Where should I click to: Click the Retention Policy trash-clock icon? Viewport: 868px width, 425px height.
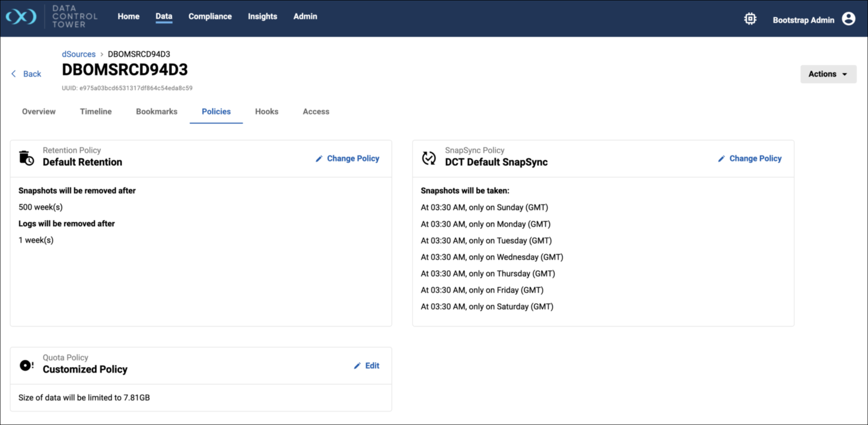[26, 158]
